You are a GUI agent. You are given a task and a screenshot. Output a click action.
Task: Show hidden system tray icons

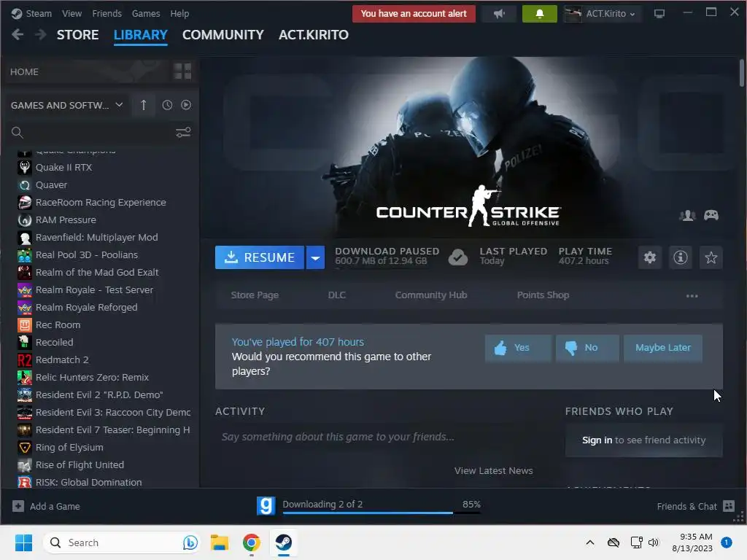pos(589,542)
